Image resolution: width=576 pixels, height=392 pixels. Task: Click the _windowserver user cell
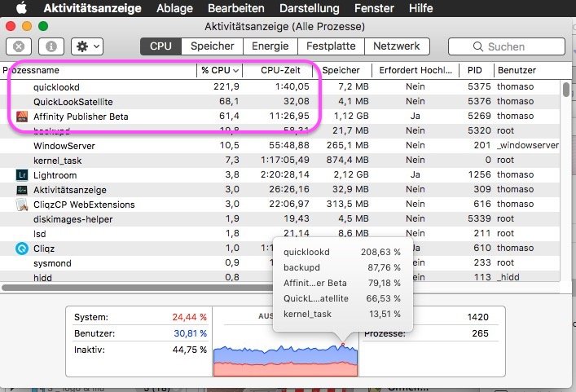pyautogui.click(x=528, y=146)
